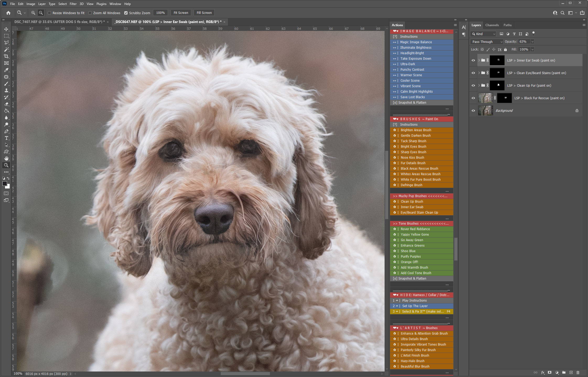Click the Fill Screen button
588x377 pixels.
pyautogui.click(x=204, y=13)
